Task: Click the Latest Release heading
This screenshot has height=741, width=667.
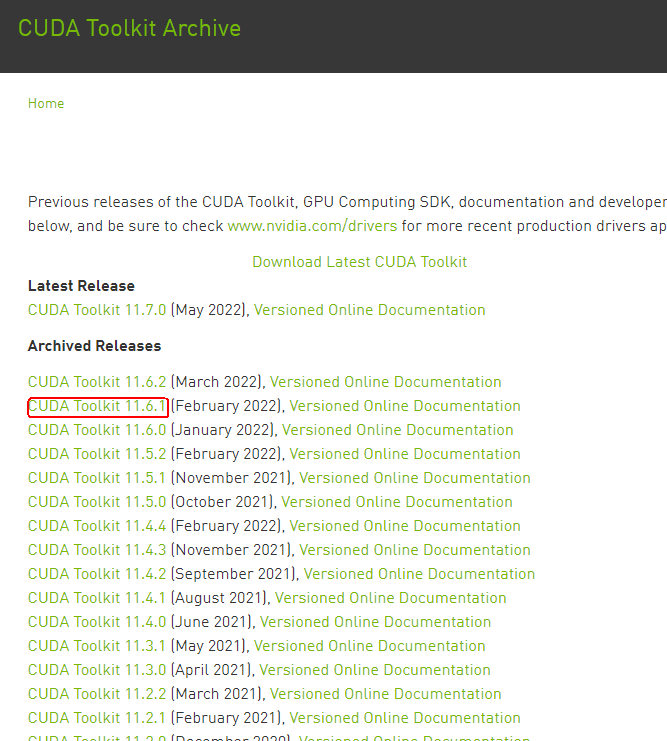Action: tap(81, 286)
